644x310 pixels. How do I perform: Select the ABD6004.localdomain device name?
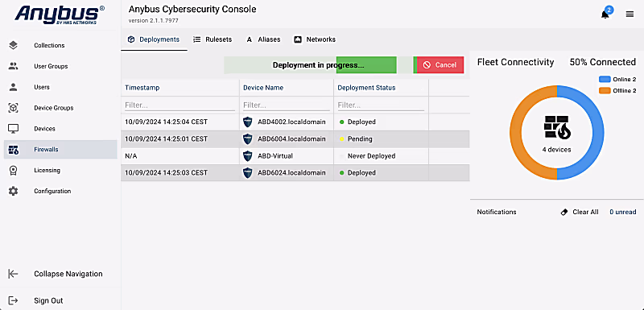[x=291, y=138]
